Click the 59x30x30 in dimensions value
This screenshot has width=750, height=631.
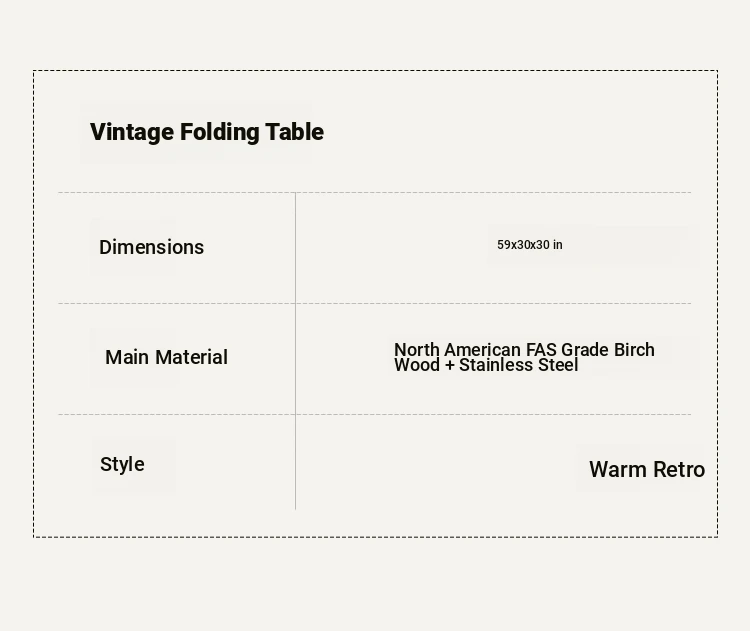tap(529, 245)
